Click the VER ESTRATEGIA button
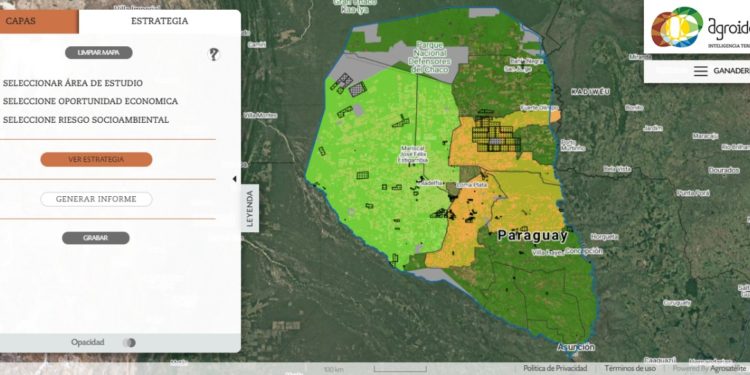 96,160
